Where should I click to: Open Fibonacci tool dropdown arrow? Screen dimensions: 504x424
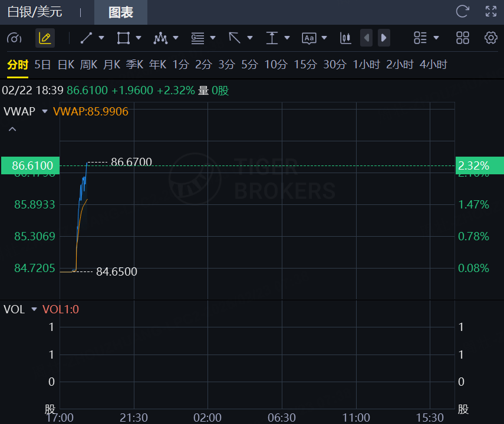(213, 38)
